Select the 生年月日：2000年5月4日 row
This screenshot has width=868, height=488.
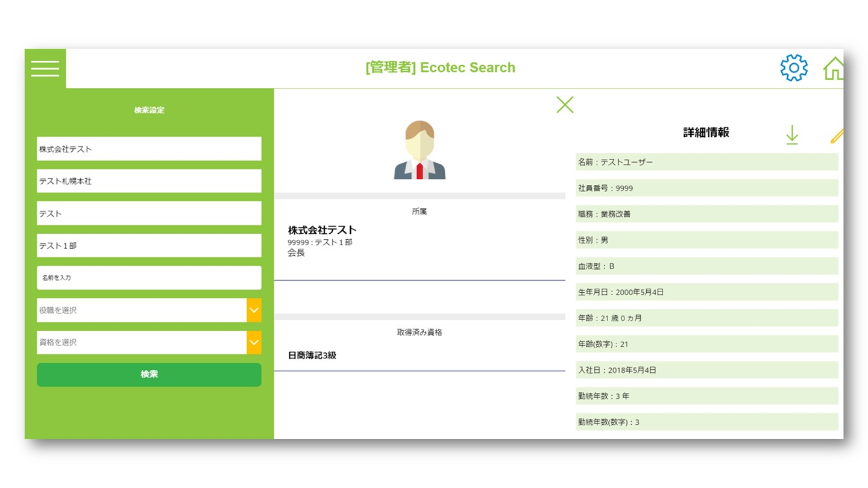(706, 292)
